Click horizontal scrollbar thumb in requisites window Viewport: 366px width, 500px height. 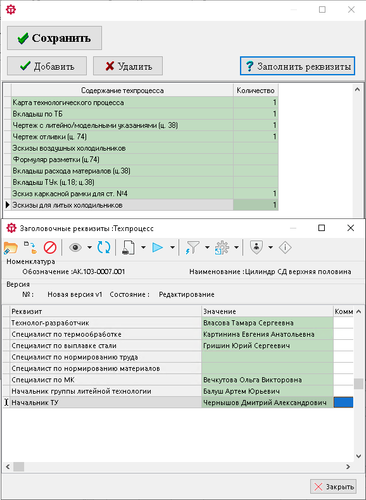(x=19, y=467)
